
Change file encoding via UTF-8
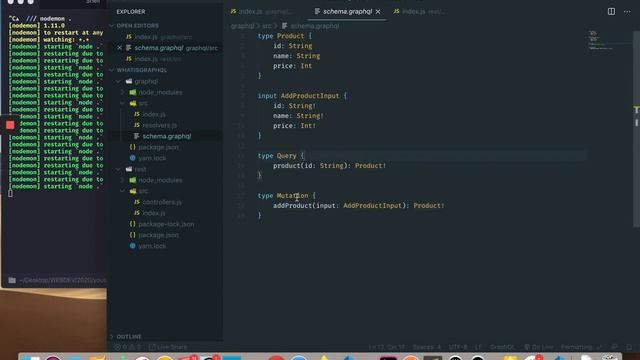(458, 347)
